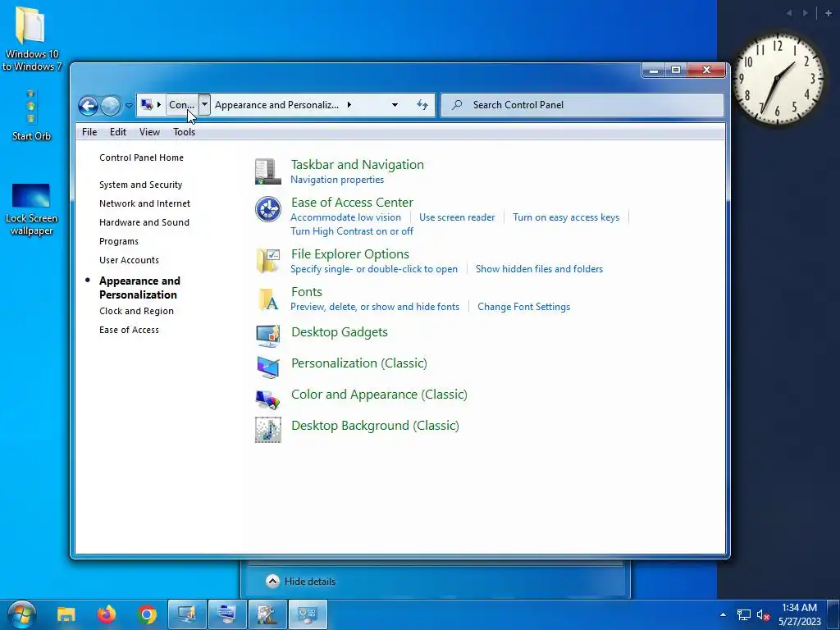Switch to the taskbar app right of monitor icon
Image resolution: width=840 pixels, height=630 pixels.
227,614
